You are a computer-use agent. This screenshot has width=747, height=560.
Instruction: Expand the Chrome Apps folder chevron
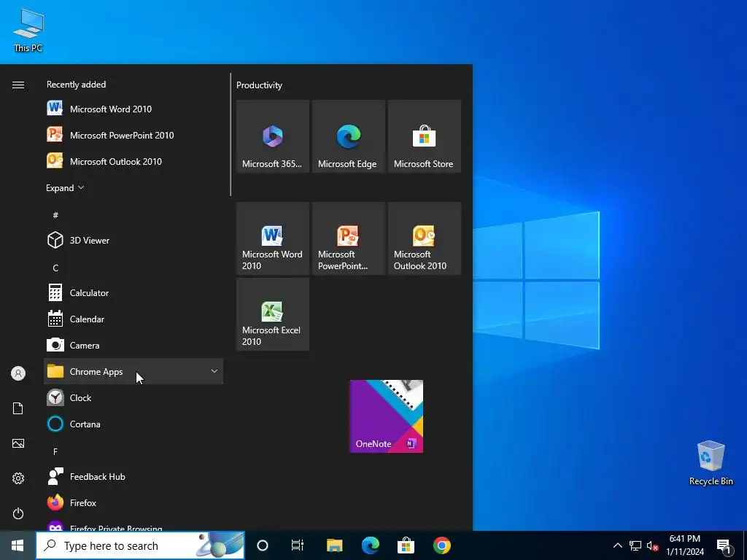click(x=214, y=371)
